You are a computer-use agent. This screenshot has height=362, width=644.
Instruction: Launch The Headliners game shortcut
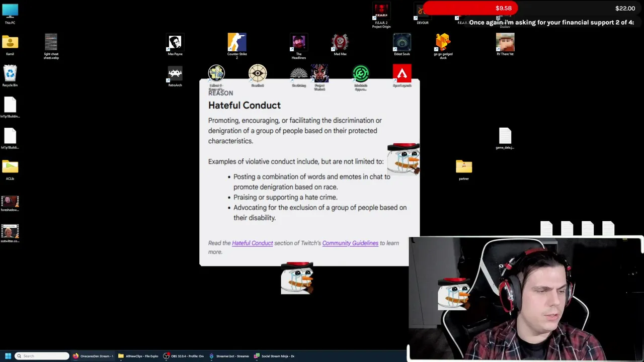pyautogui.click(x=299, y=46)
